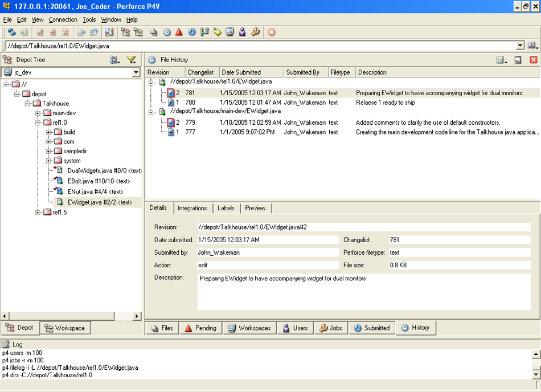The image size is (541, 392).
Task: Collapse the rel1.0 folder in Depot Tree
Action: 38,122
